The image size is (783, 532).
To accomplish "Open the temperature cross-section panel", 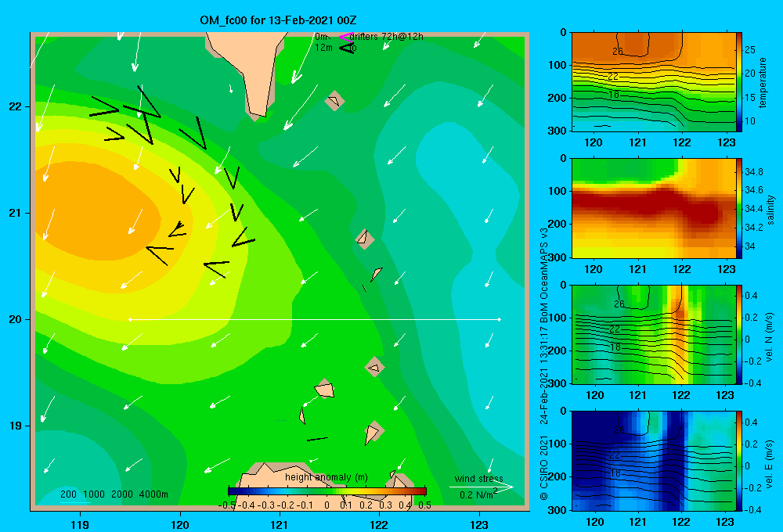I will click(653, 82).
